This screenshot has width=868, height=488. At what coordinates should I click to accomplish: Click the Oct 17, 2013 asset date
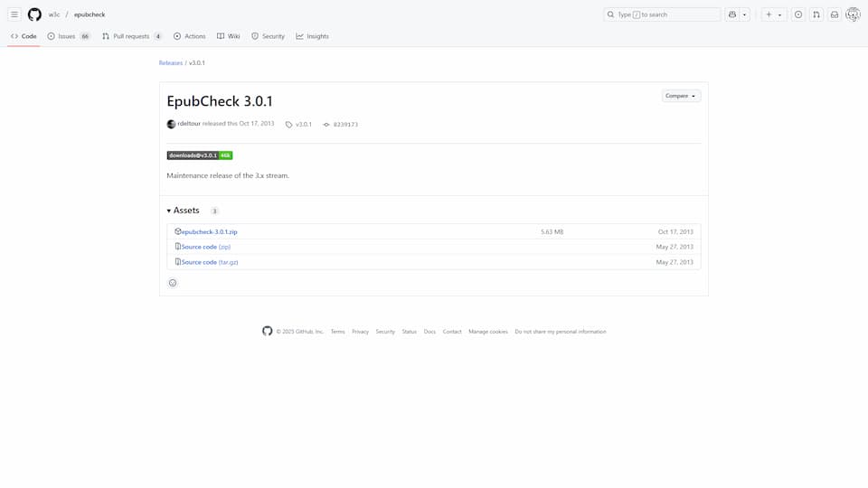(675, 232)
